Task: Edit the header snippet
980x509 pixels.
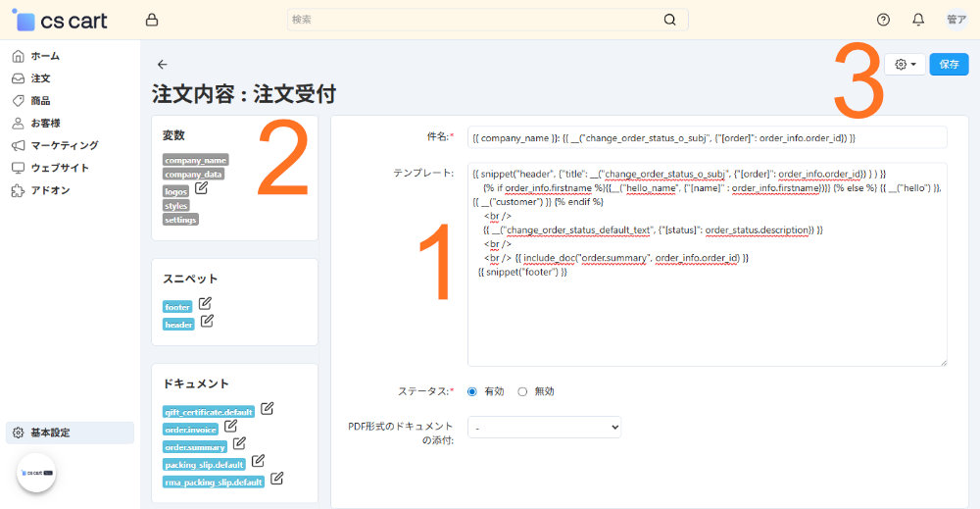Action: point(207,321)
